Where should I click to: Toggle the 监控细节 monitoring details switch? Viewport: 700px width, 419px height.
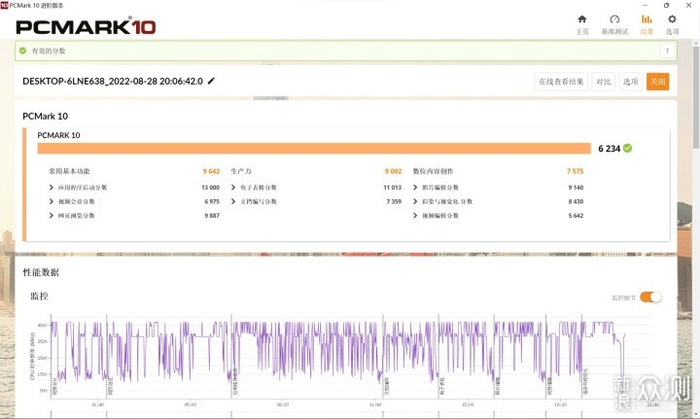[x=651, y=297]
